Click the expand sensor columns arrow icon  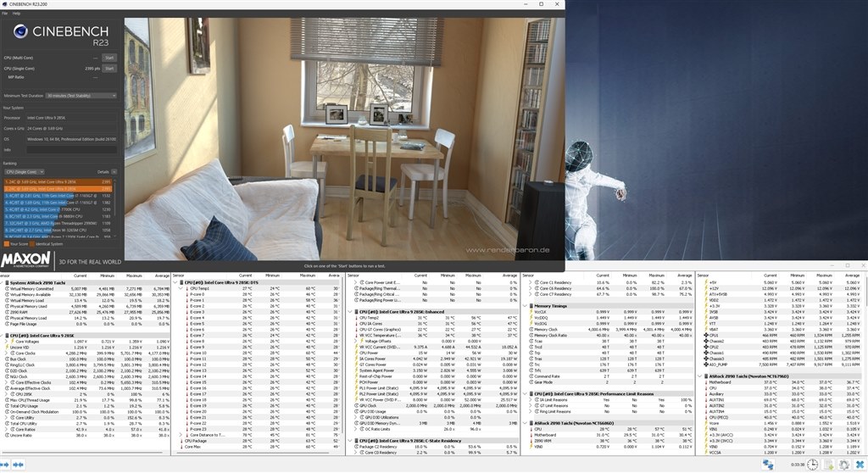4,465
